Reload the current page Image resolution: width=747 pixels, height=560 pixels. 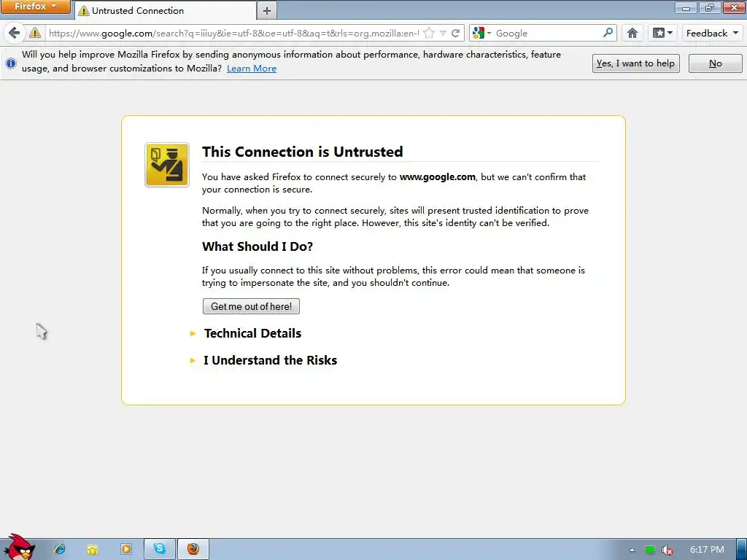click(x=455, y=33)
